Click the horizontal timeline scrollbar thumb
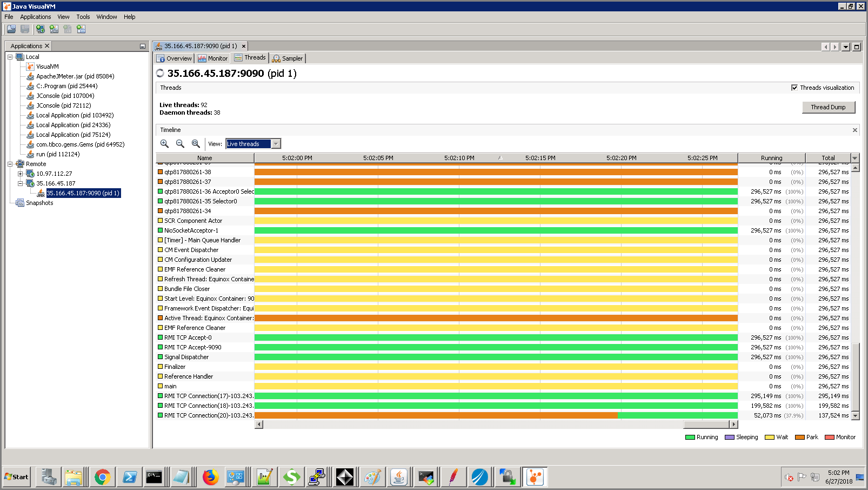Screen dimensions: 868x490 point(706,425)
